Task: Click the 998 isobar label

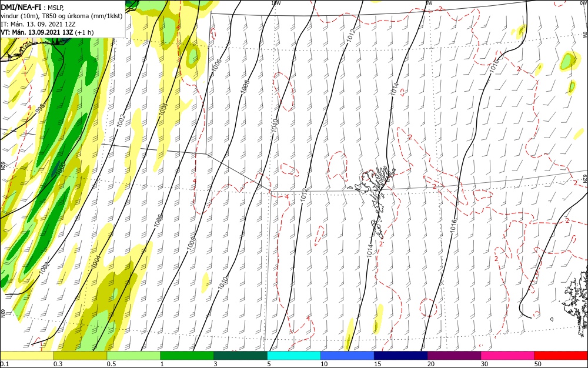Action: 41,108
